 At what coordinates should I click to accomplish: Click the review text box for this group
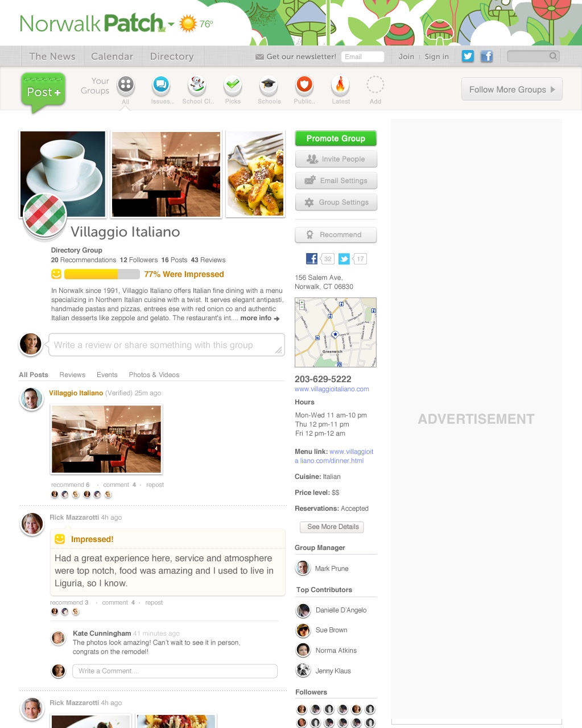click(x=167, y=345)
